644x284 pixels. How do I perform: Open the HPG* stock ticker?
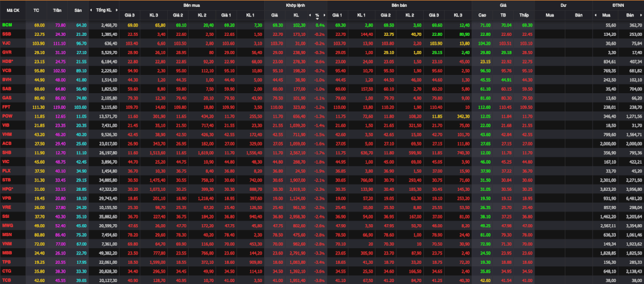[8, 188]
